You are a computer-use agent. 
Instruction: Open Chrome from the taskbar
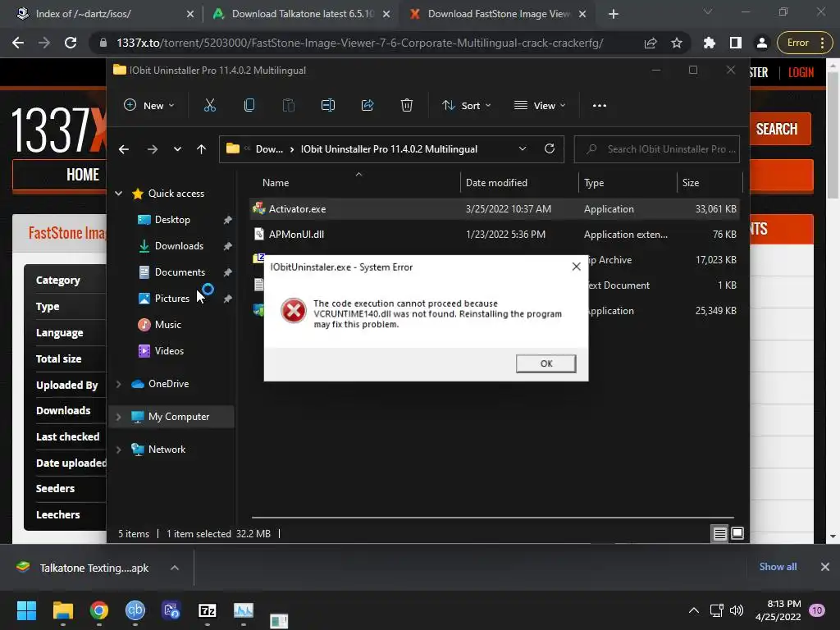tap(99, 610)
